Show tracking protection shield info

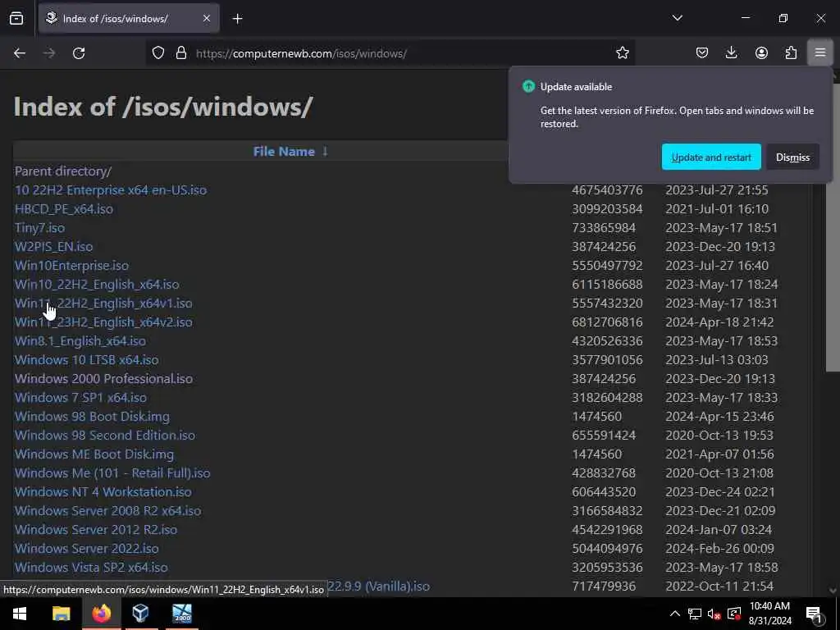[158, 53]
